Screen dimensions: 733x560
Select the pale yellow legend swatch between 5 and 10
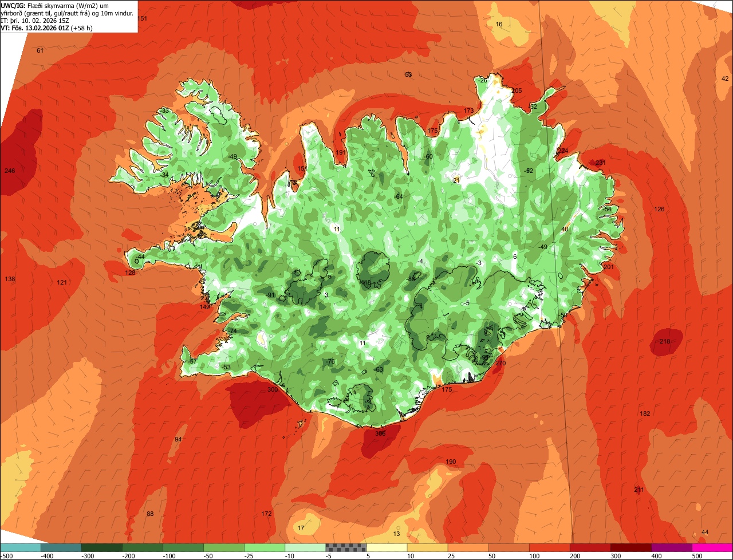click(x=387, y=547)
